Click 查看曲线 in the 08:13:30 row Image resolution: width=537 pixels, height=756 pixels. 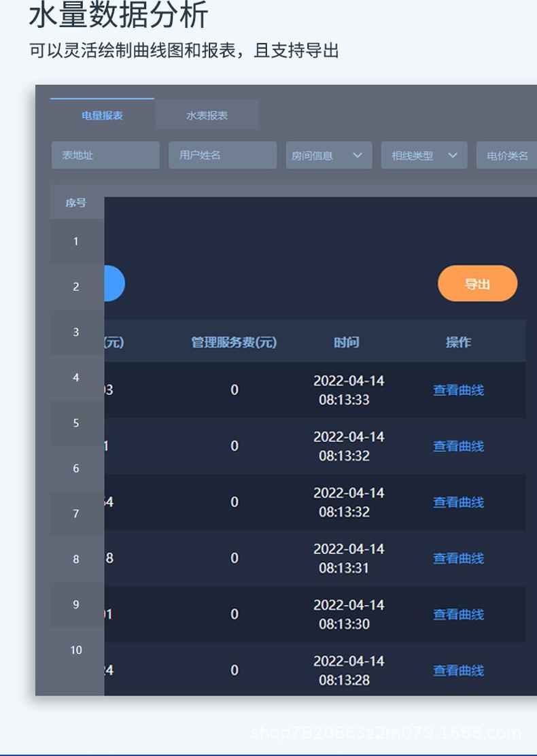click(x=458, y=615)
